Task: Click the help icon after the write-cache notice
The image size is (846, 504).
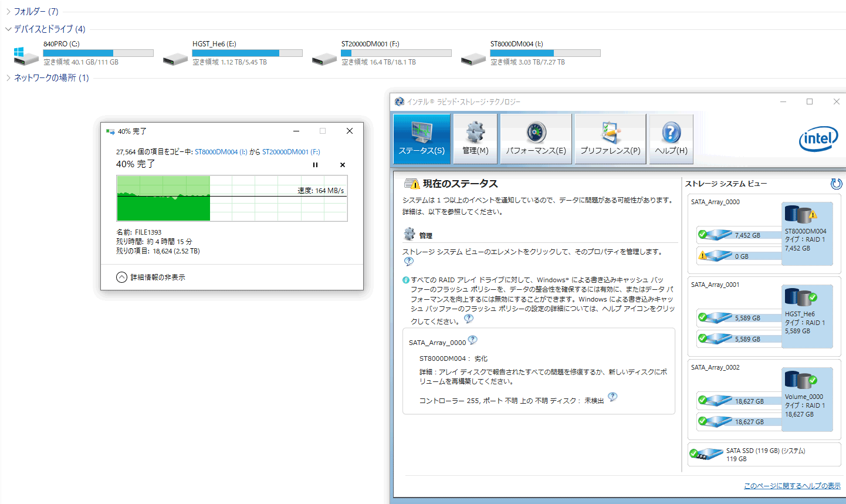Action: coord(468,319)
